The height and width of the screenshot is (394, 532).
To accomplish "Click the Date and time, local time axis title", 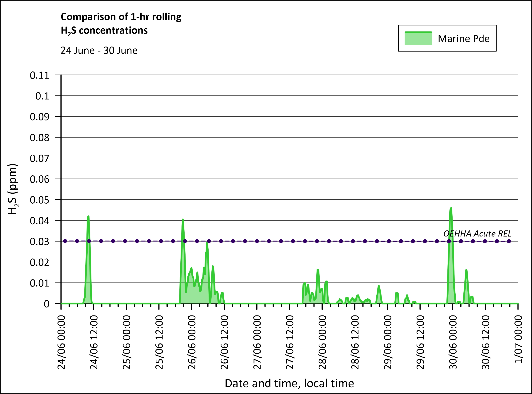I will [289, 383].
